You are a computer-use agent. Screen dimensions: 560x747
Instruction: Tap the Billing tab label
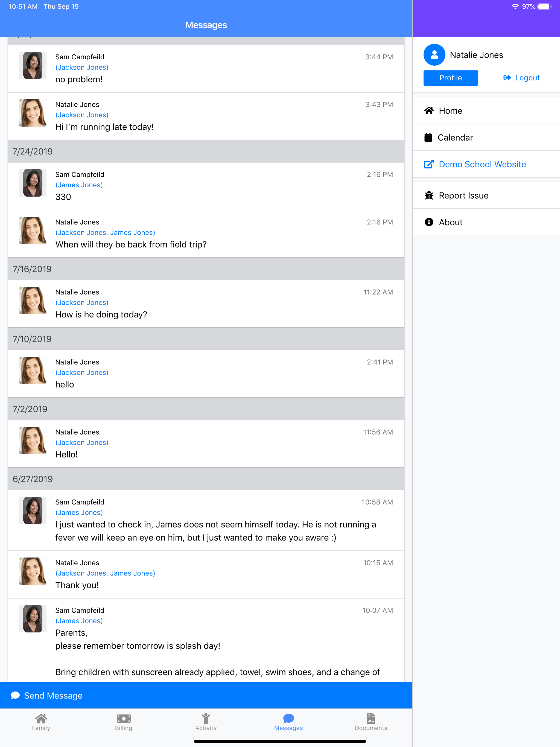124,728
